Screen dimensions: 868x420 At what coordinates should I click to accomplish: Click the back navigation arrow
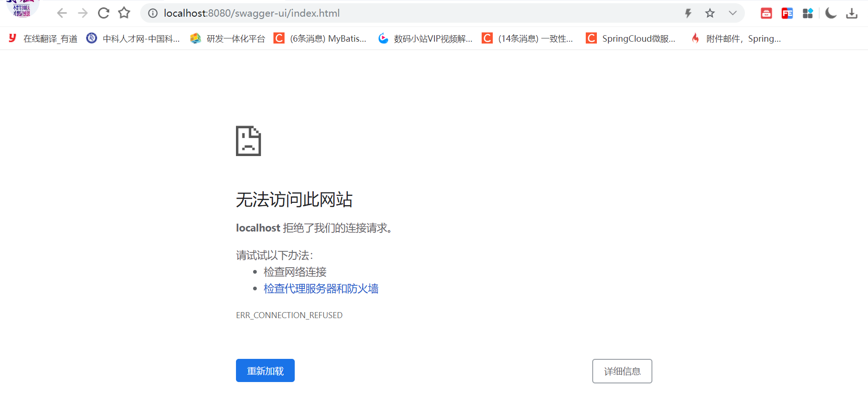pos(62,13)
